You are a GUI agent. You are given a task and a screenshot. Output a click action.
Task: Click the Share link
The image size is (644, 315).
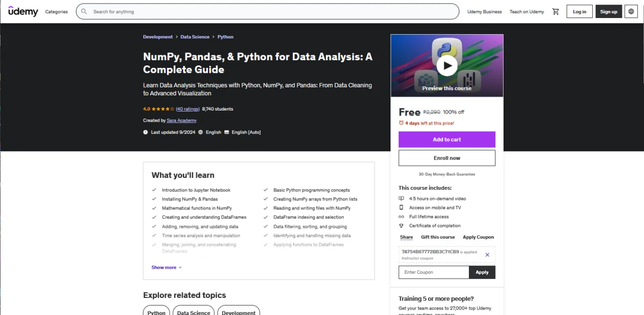click(x=407, y=237)
